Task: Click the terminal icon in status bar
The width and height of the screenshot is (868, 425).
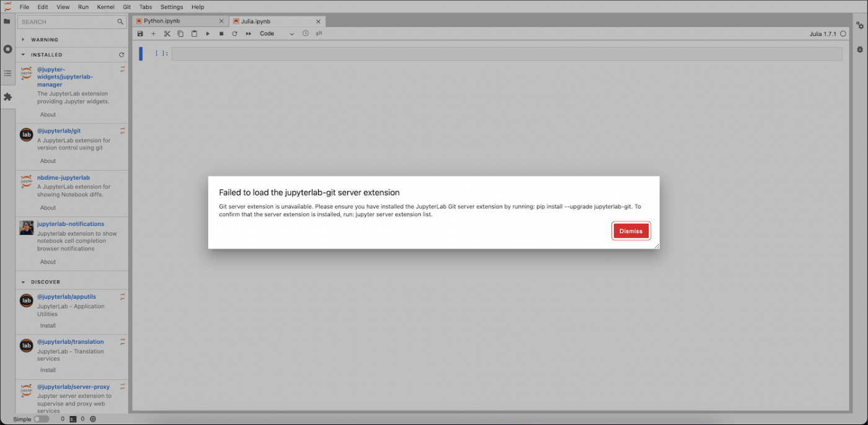Action: click(73, 419)
